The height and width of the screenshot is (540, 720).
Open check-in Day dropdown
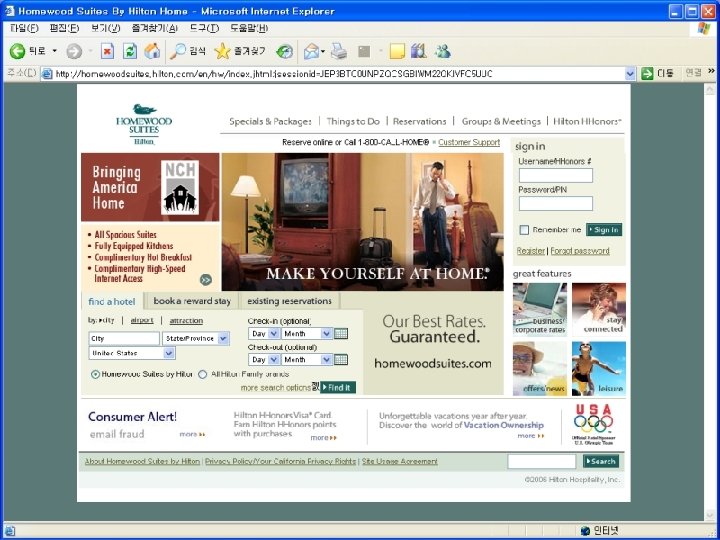point(264,334)
